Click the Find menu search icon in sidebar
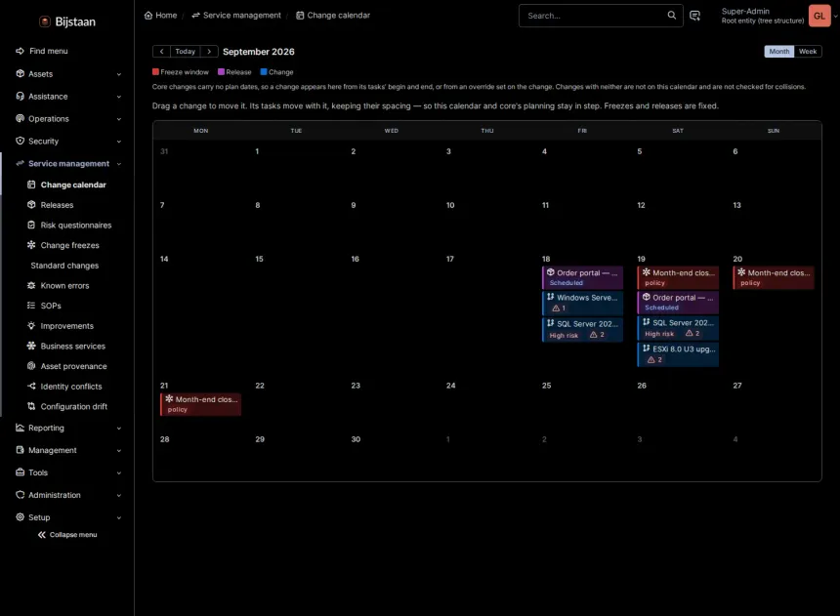840x616 pixels. 20,51
